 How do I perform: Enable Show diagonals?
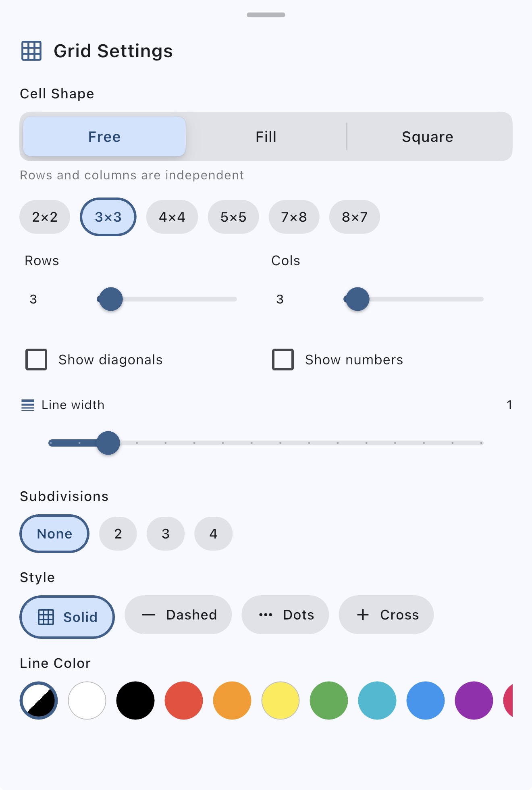point(36,359)
